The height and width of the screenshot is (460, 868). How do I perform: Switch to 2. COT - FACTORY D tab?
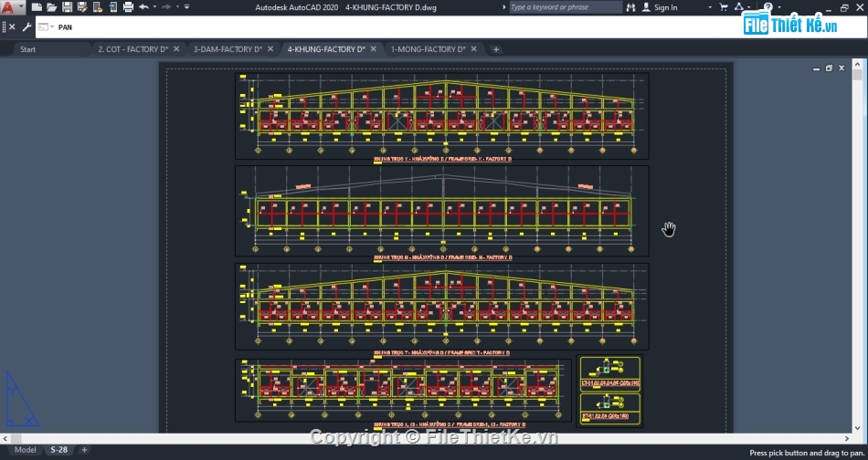tap(132, 49)
